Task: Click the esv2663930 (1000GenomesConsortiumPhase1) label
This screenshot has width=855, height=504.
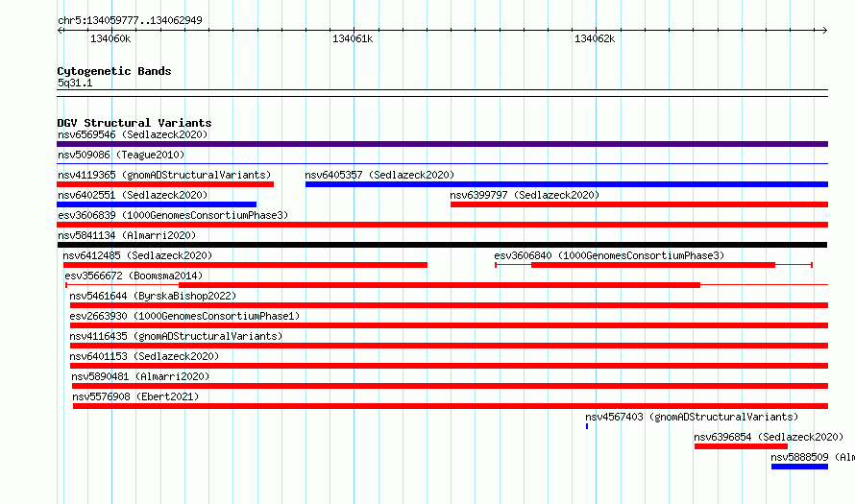Action: coord(184,316)
